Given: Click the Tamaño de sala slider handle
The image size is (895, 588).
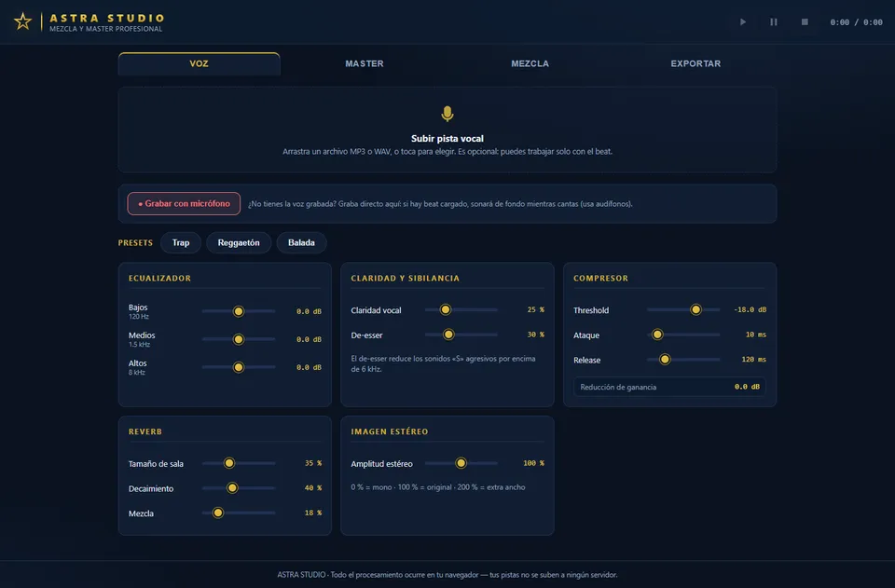Looking at the screenshot, I should 229,463.
